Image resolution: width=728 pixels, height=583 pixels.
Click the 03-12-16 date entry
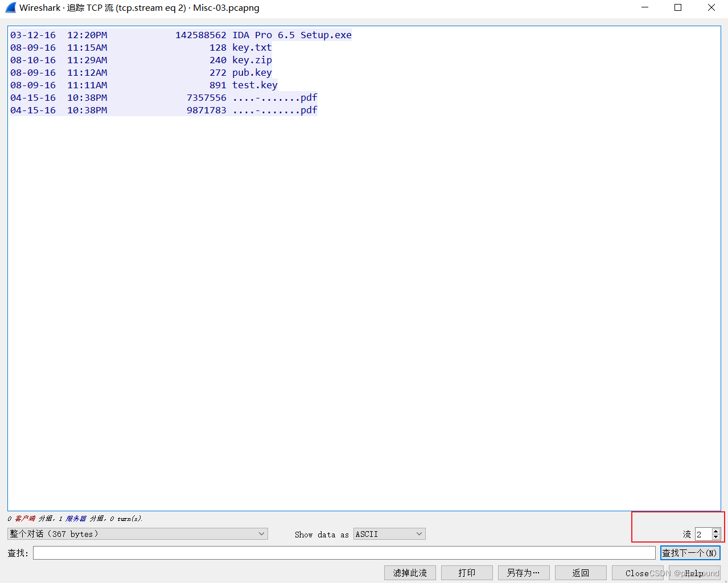[33, 35]
